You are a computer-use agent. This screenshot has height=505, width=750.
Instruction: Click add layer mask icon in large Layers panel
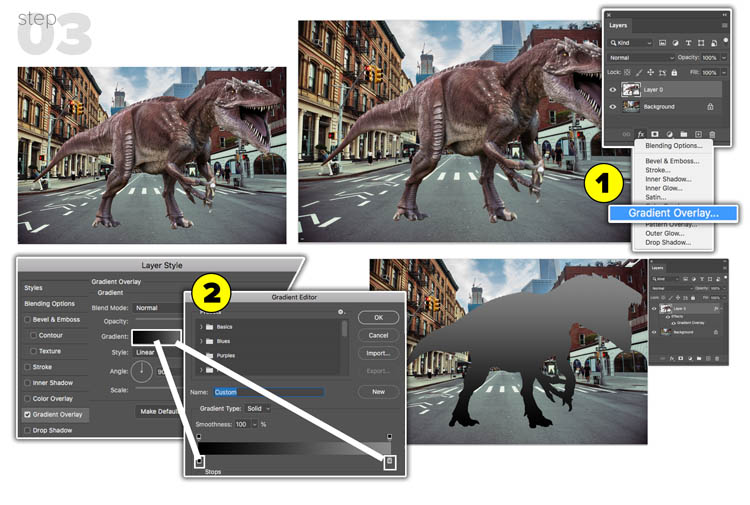click(655, 134)
